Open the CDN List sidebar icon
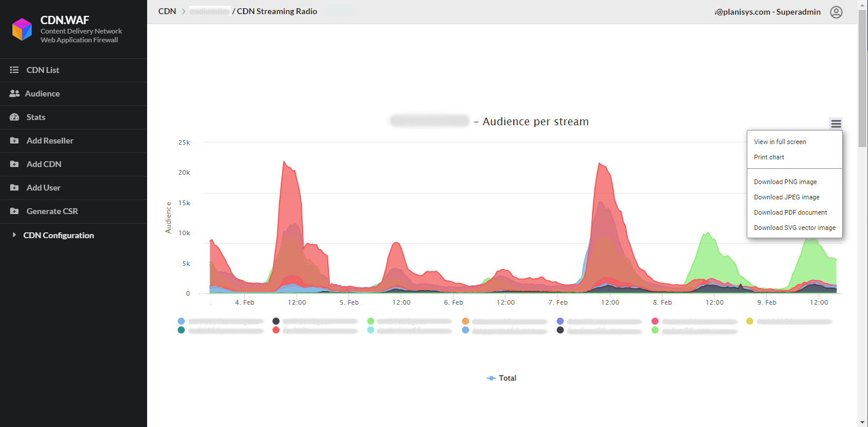This screenshot has width=868, height=427. click(x=15, y=70)
